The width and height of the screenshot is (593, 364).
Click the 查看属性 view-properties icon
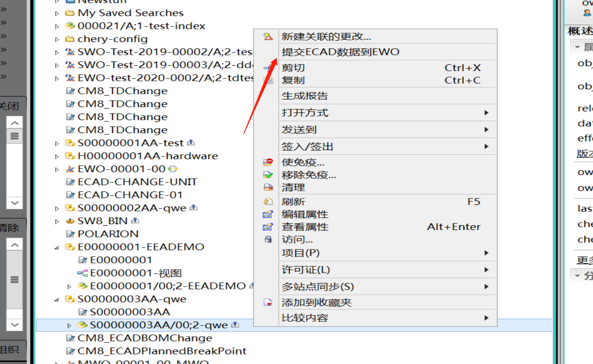coord(268,226)
